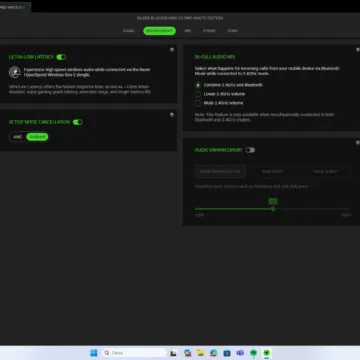Click the device tab at the window's top-left
Screen dimensions: 360x360
tap(15, 7)
